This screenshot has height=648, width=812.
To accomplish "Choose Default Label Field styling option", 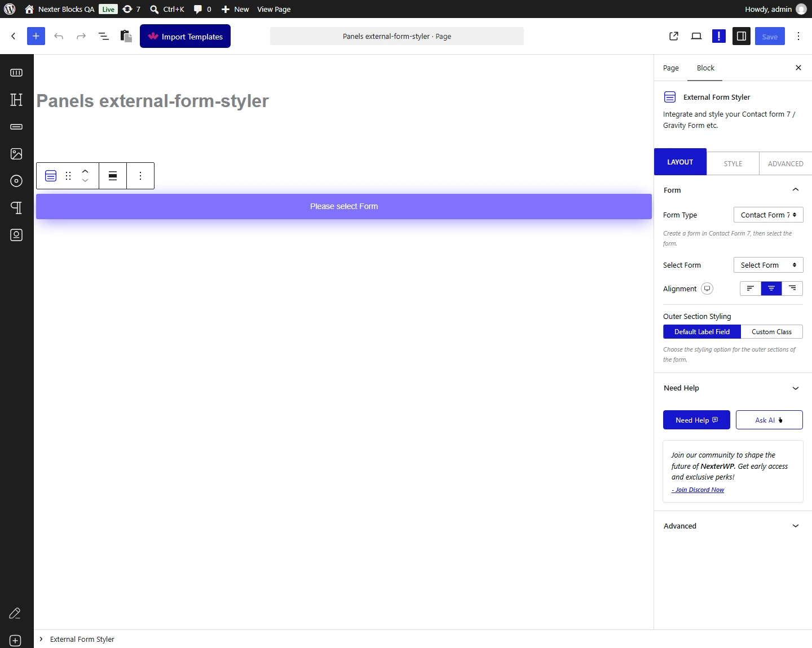I will 702,332.
